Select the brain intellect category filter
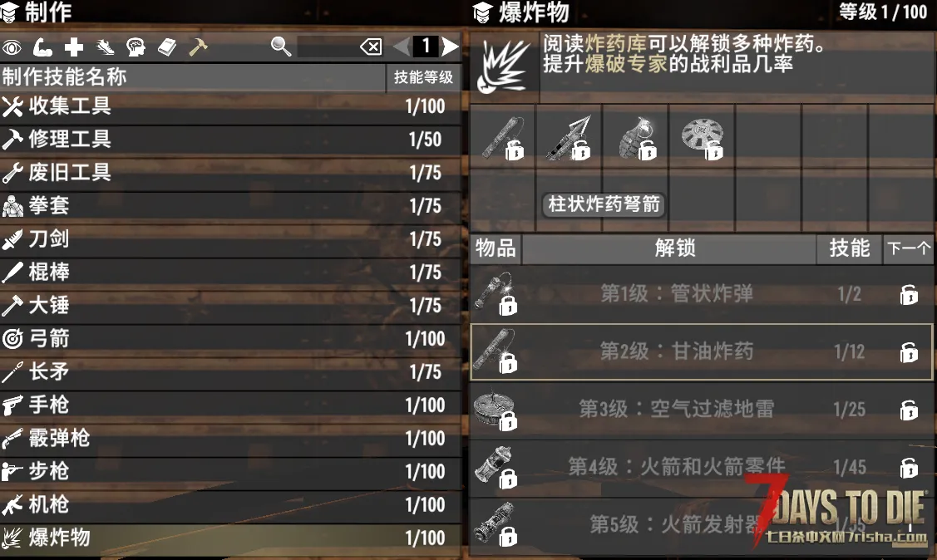This screenshot has height=560, width=937. pyautogui.click(x=136, y=47)
